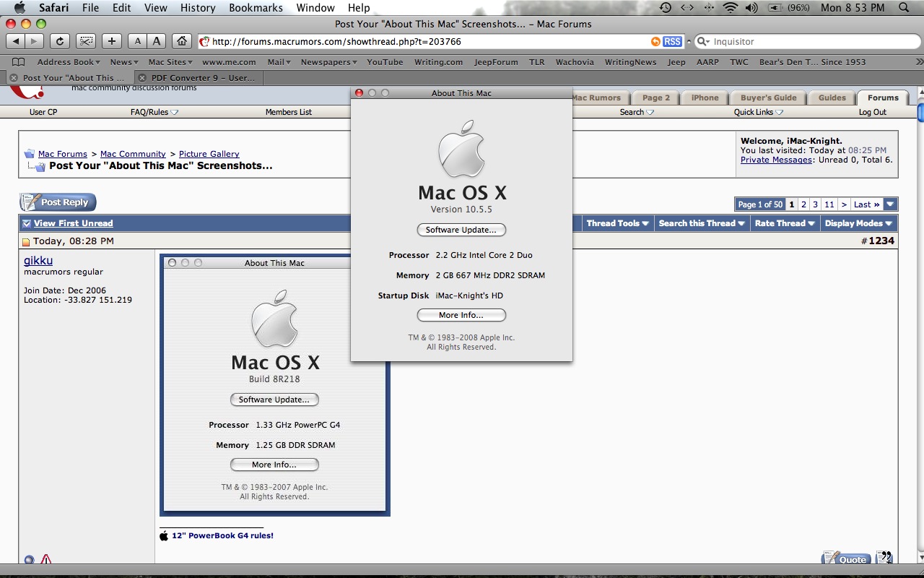
Task: Open the Search this Thread dropdown
Action: click(701, 223)
